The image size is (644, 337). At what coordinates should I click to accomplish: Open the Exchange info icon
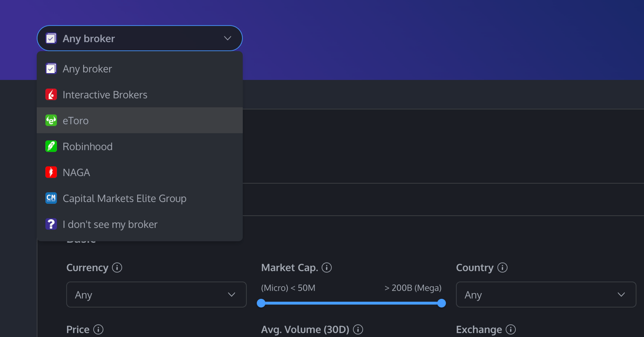[511, 329]
